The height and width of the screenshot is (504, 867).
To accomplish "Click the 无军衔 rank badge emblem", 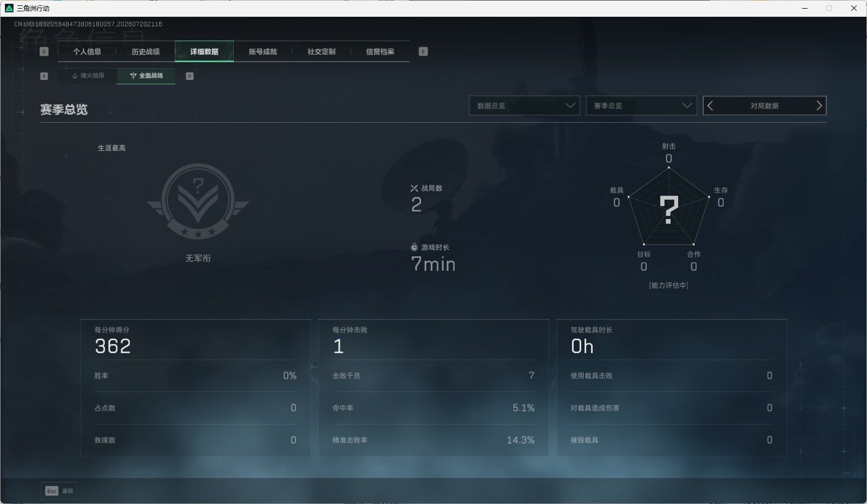I will point(198,202).
